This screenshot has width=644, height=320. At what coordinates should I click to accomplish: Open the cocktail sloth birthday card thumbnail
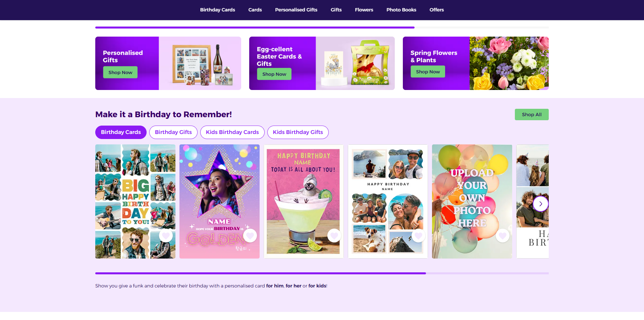coord(304,201)
